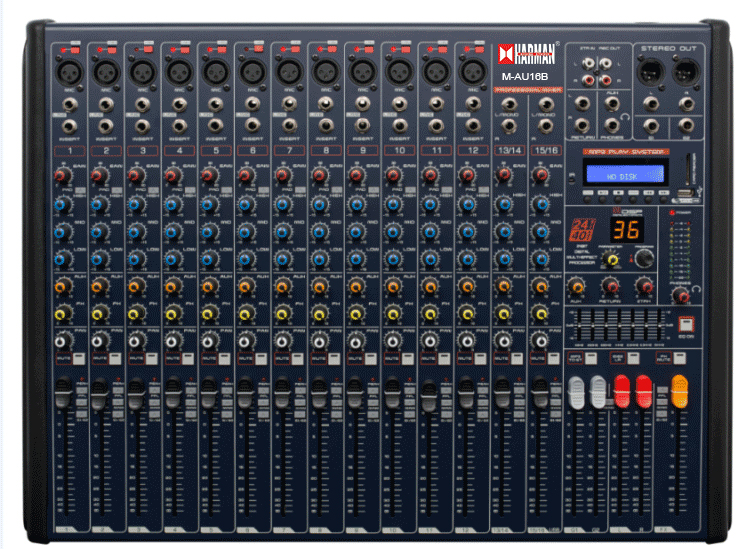Toggle the channel 8 MUTE button
This screenshot has width=738, height=549.
point(334,359)
